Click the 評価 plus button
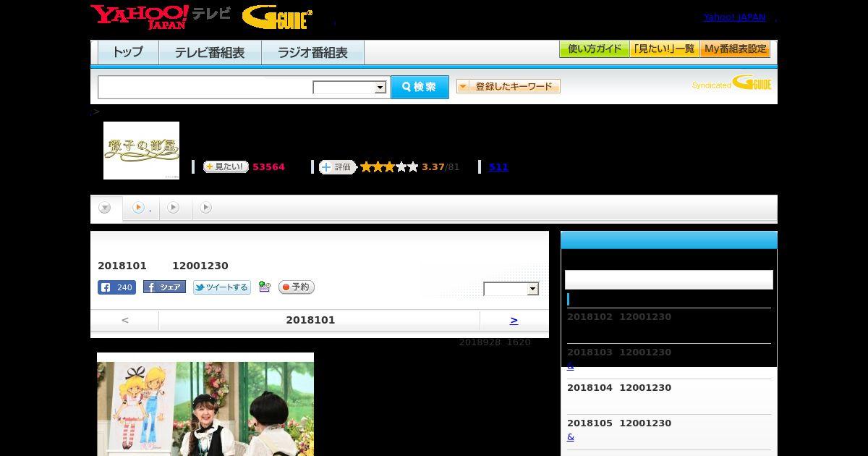The width and height of the screenshot is (868, 456). [338, 167]
